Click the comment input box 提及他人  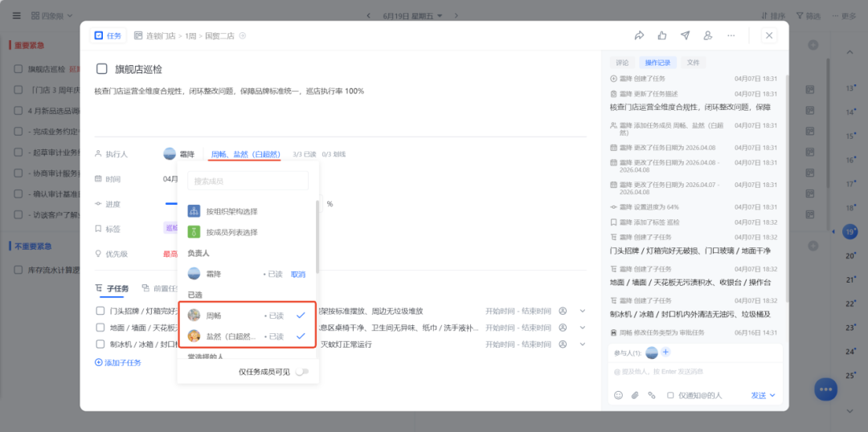click(694, 372)
